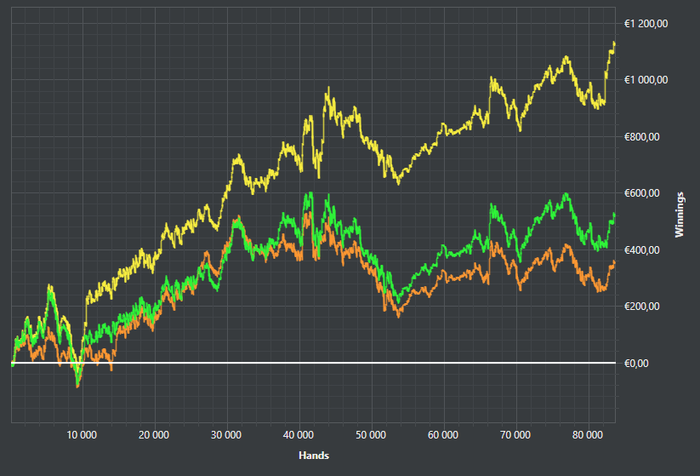This screenshot has width=700, height=476.
Task: Select the "80 000" hands axis label
Action: click(588, 435)
